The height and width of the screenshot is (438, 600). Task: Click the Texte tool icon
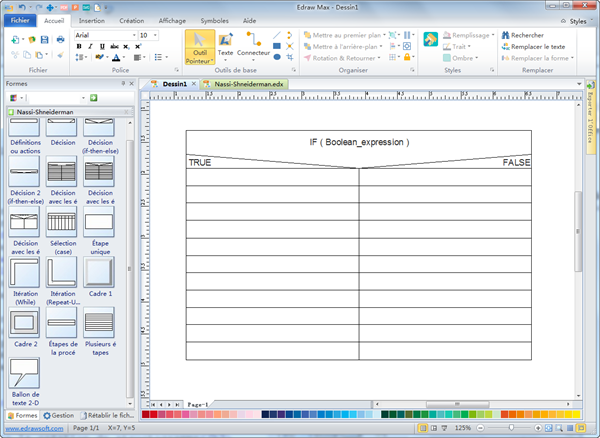226,46
